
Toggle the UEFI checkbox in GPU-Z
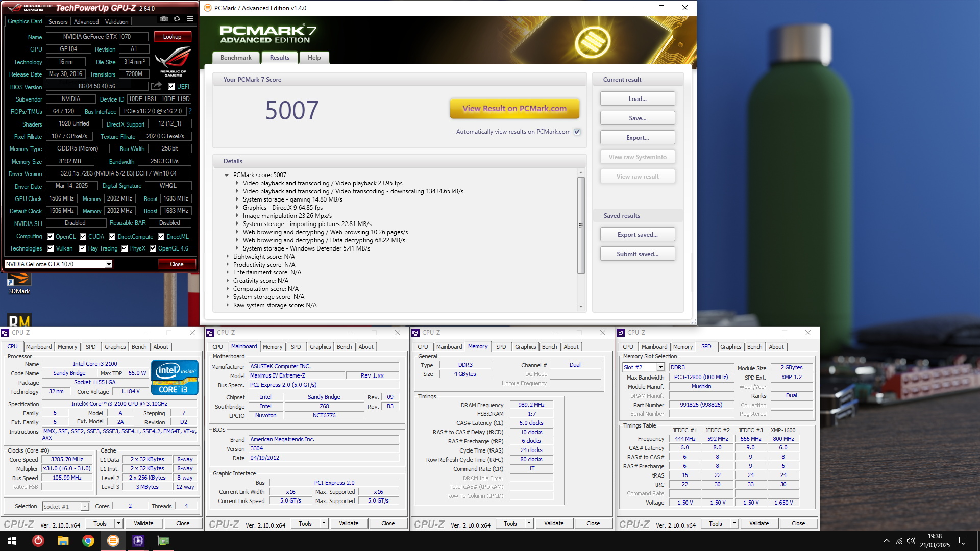(x=171, y=86)
